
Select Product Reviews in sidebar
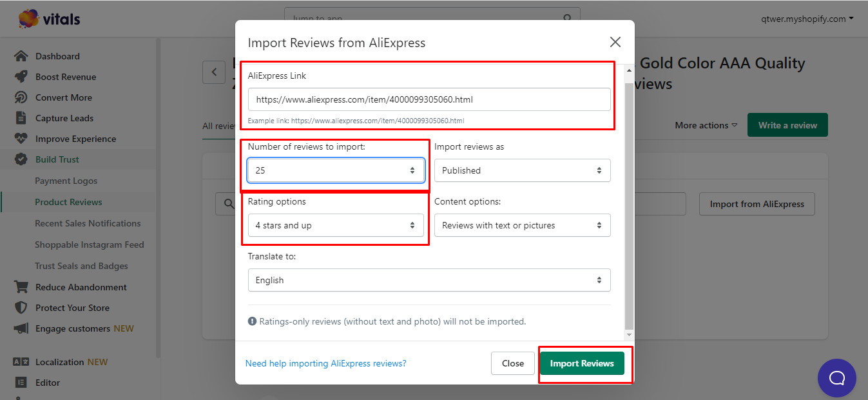(x=68, y=202)
